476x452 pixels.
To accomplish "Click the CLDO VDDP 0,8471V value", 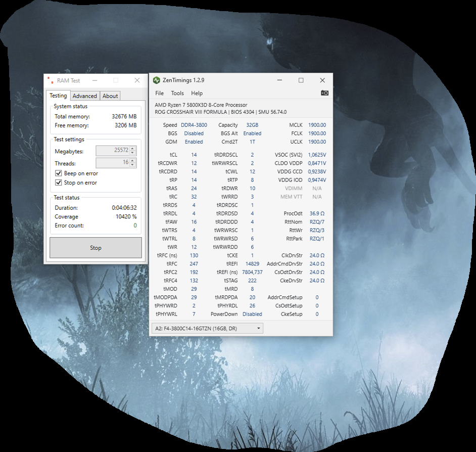I will click(317, 163).
